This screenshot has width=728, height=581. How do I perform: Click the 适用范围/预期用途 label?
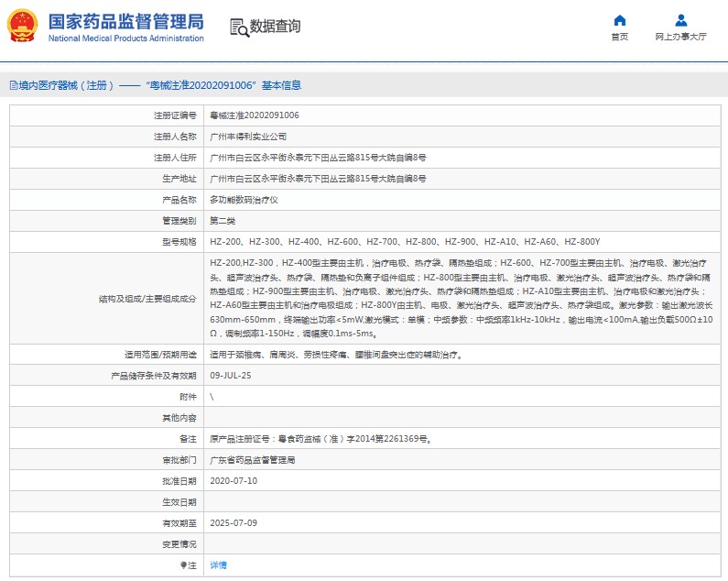coord(160,355)
